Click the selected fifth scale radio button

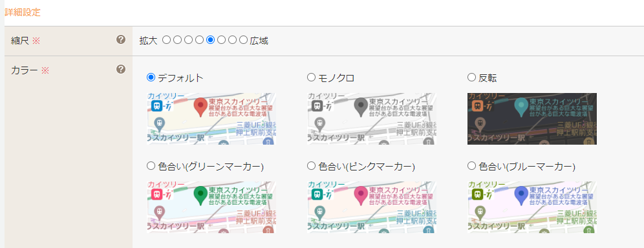click(211, 40)
